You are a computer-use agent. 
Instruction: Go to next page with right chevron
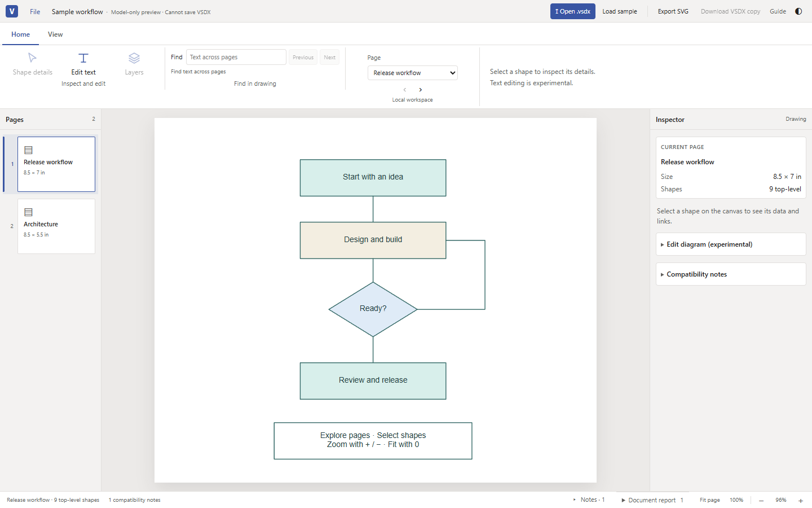click(x=421, y=90)
